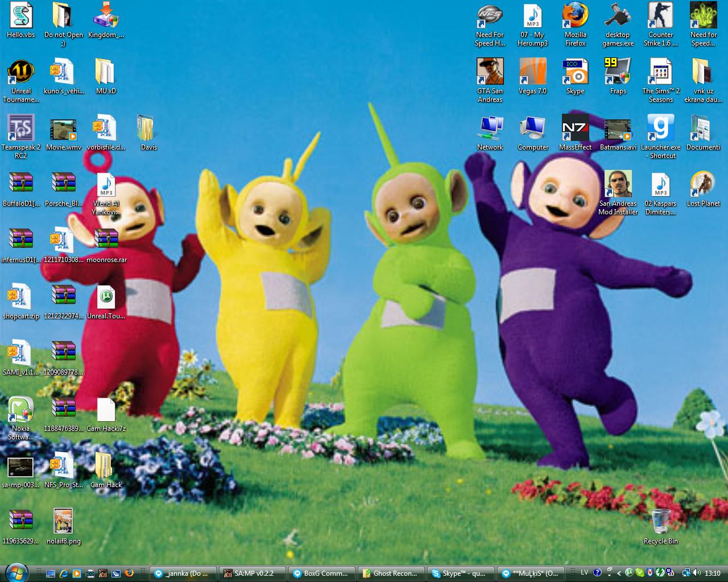Open the Unreal.Tou... torrent file

[x=106, y=302]
